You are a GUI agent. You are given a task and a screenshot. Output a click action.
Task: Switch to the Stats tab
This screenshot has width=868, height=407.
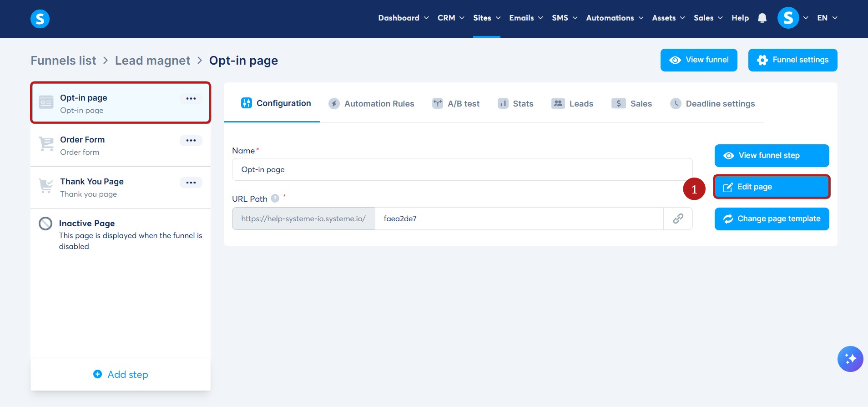coord(515,103)
